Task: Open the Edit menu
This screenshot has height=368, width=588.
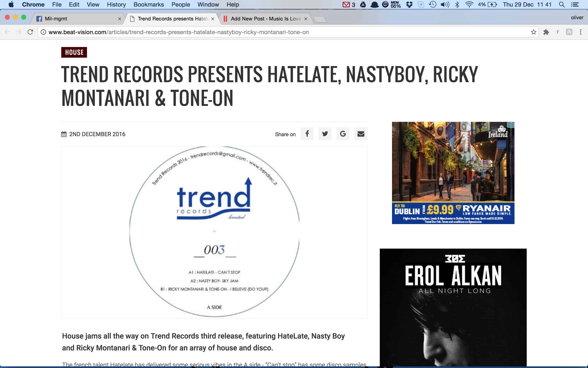Action: pyautogui.click(x=74, y=4)
